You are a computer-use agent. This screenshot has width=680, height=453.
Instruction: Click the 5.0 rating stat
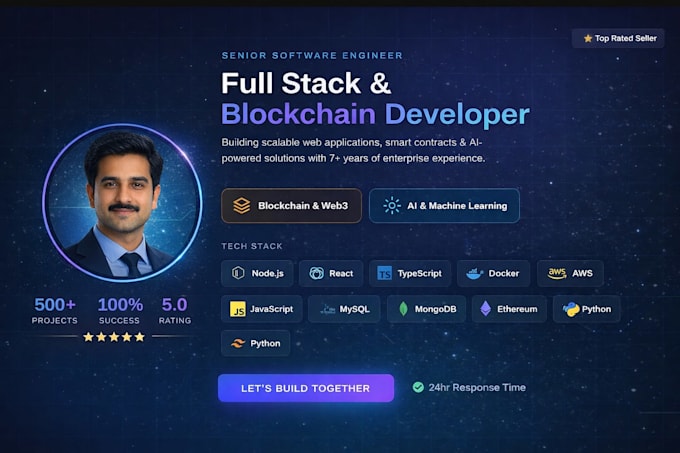(x=174, y=310)
